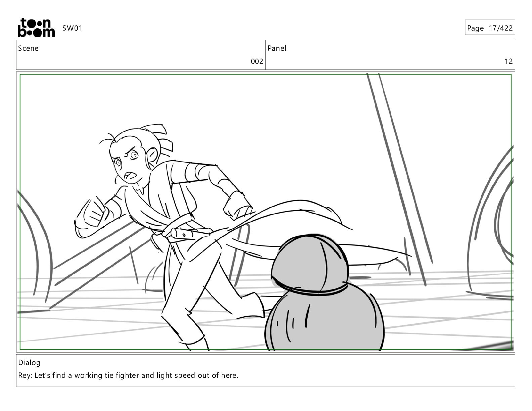
Task: Select the scene number 002
Action: click(x=257, y=61)
